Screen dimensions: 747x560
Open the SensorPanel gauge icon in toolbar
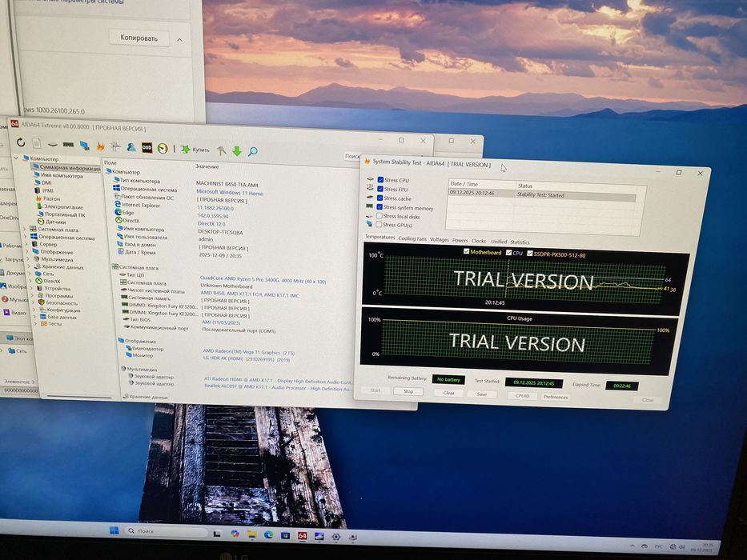[x=163, y=149]
